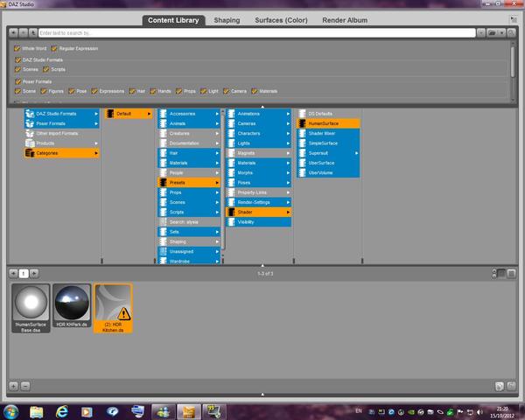The image size is (525, 420).
Task: Click the UberSurface category icon
Action: (x=302, y=163)
